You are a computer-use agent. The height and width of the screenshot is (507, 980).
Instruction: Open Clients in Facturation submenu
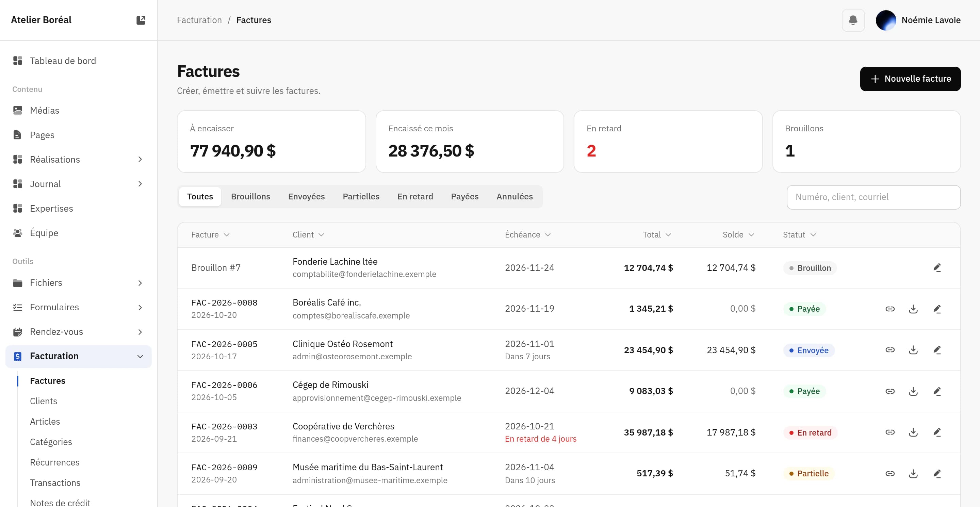43,401
